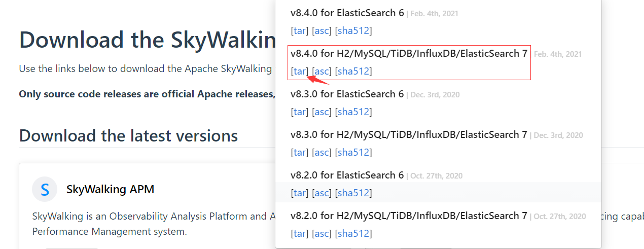Click the SkyWalking APM round S icon
The width and height of the screenshot is (644, 249).
point(45,190)
